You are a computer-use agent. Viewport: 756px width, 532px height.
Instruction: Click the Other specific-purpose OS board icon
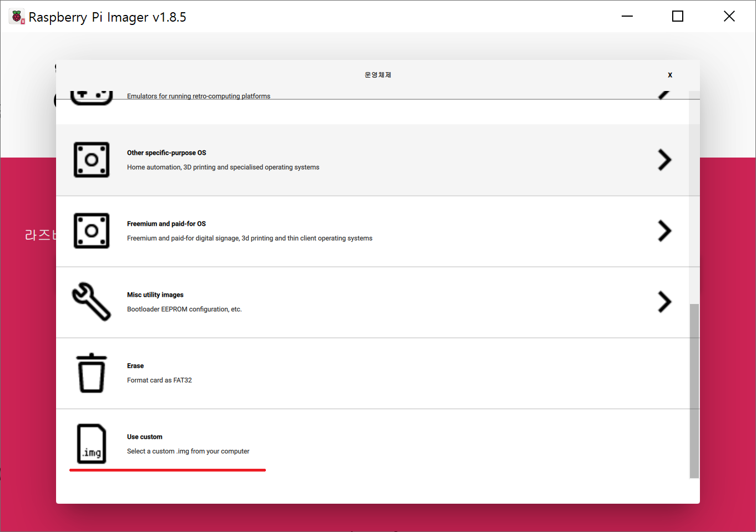click(92, 160)
